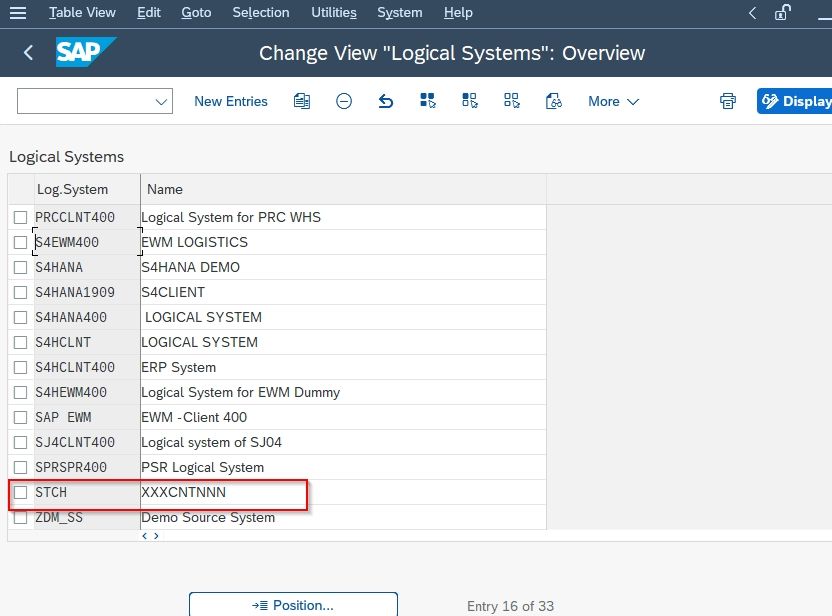Click the PRCCLNT400 log system cell

(87, 218)
